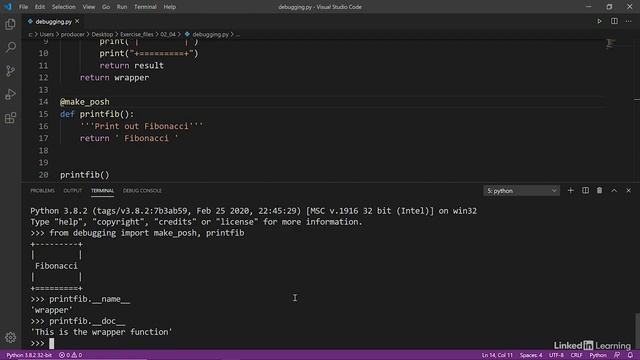Image resolution: width=640 pixels, height=360 pixels.
Task: Click 'Ln 14, Col 11' cursor position
Action: pyautogui.click(x=497, y=355)
